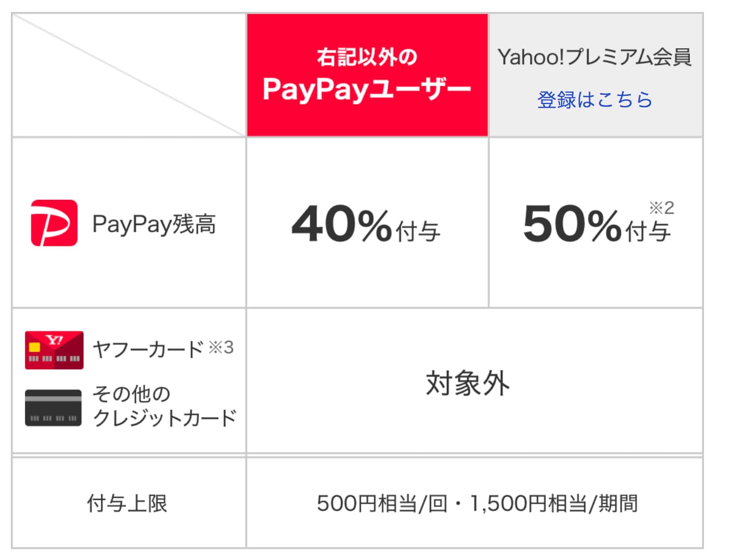Click the 右記以外の text in red header
Viewport: 730px width, 560px height.
pyautogui.click(x=367, y=57)
